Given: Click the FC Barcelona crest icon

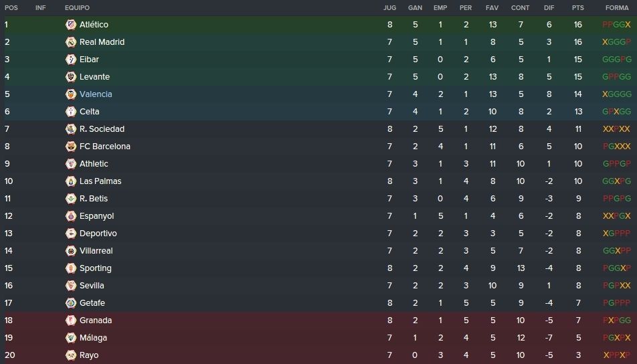Looking at the screenshot, I should pos(71,147).
